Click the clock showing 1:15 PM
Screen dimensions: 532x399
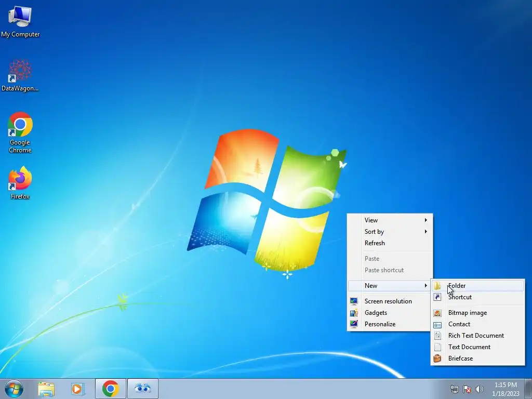click(x=506, y=389)
